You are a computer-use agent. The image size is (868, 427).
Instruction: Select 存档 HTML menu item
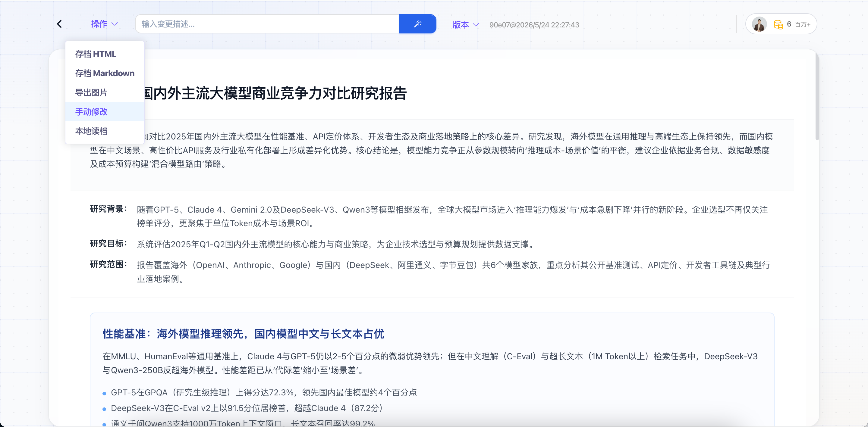pyautogui.click(x=105, y=54)
